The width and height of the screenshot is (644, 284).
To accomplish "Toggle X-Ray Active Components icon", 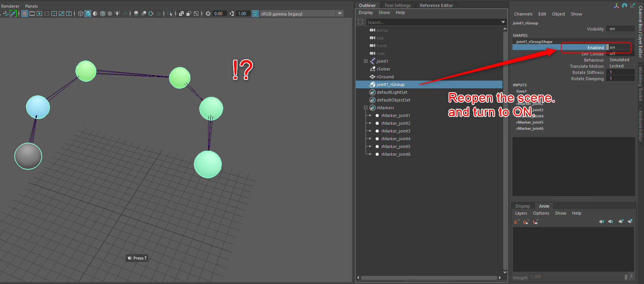I will (188, 14).
